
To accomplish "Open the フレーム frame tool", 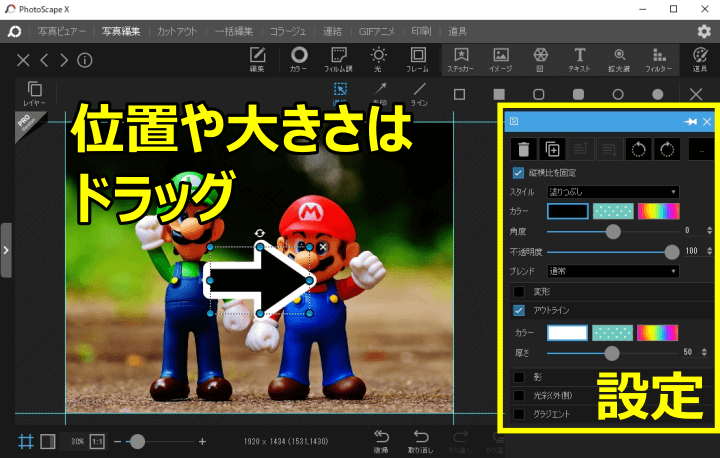I will pos(417,60).
